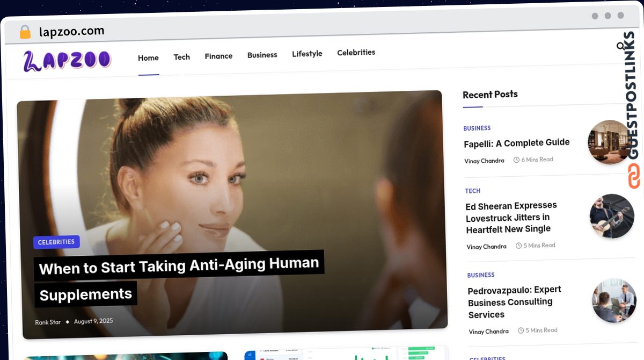Click the Celebrities tag on featured article
This screenshot has height=360, width=644.
(x=56, y=242)
